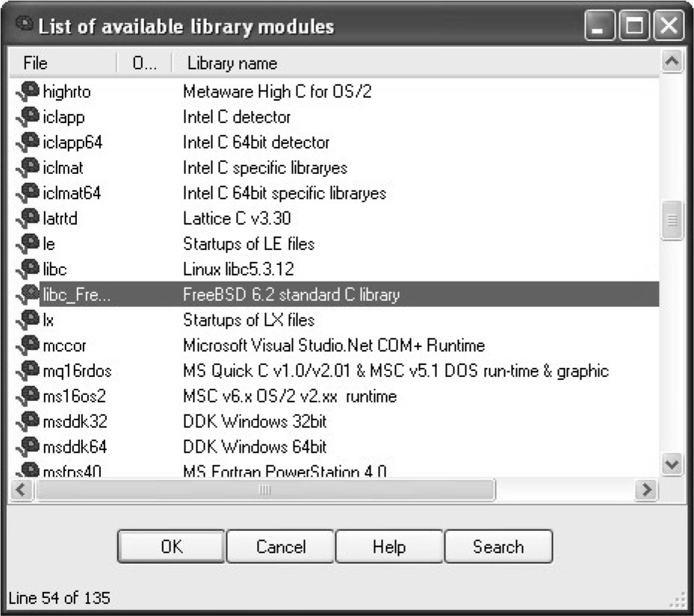694x616 pixels.
Task: Click the icon beside libc
Action: [28, 269]
